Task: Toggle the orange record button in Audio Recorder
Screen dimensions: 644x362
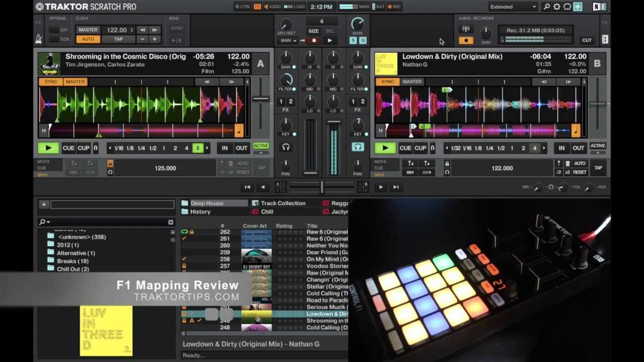Action: tap(466, 41)
